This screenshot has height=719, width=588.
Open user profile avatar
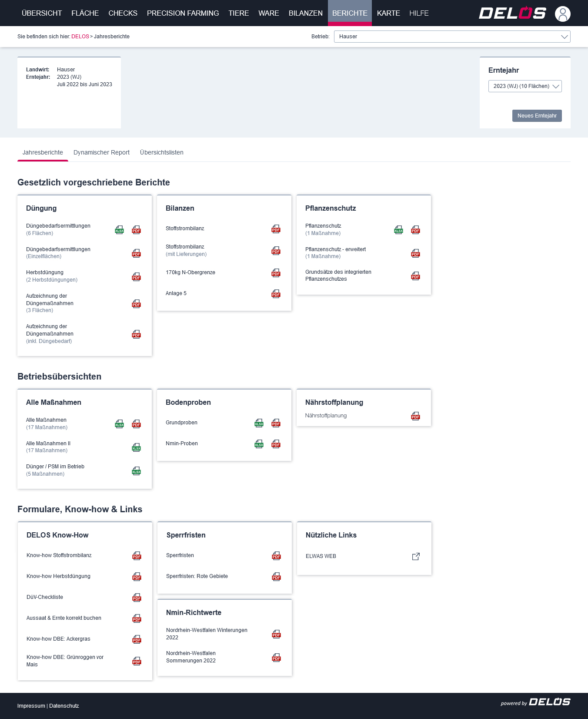563,14
